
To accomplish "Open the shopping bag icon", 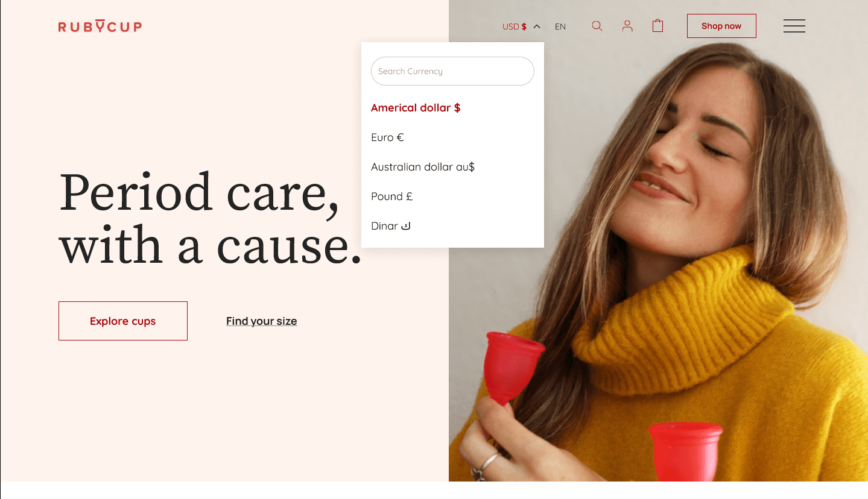I will tap(657, 26).
